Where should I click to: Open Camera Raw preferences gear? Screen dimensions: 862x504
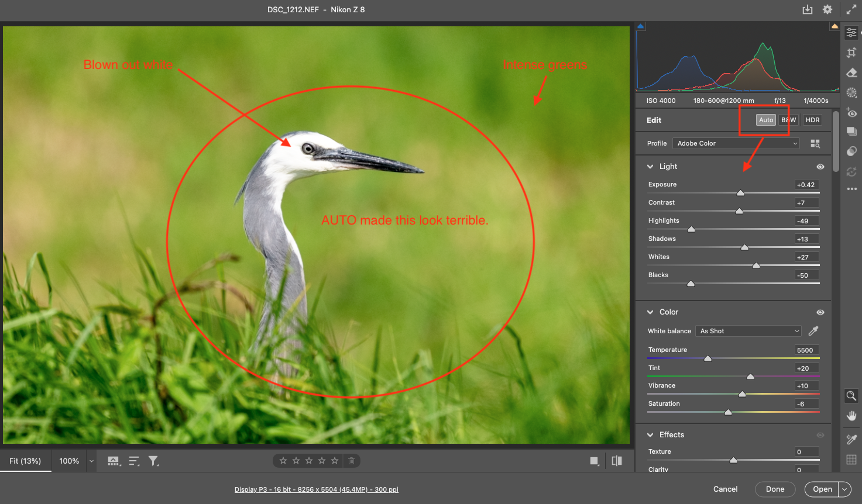pyautogui.click(x=827, y=9)
